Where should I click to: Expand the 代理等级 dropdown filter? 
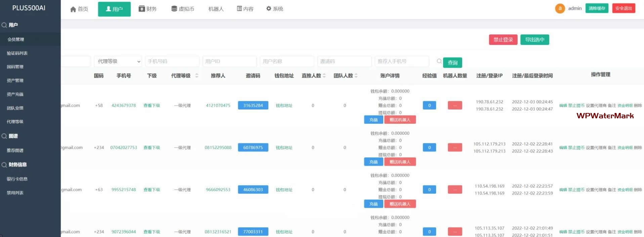tap(118, 61)
